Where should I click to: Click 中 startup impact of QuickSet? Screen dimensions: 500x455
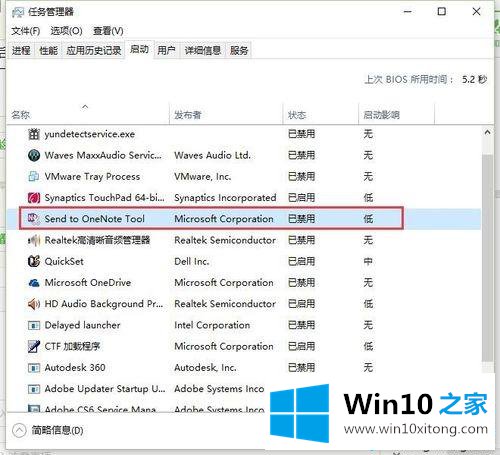368,261
